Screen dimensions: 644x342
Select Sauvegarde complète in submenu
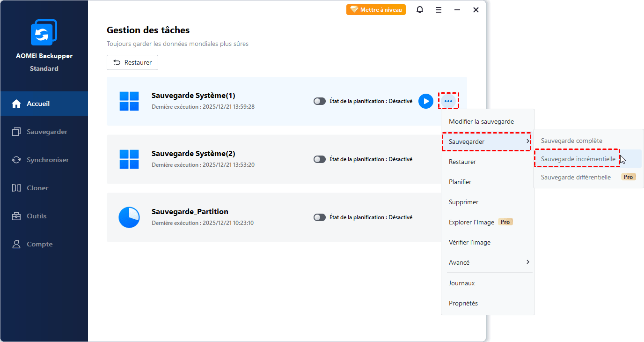coord(571,141)
